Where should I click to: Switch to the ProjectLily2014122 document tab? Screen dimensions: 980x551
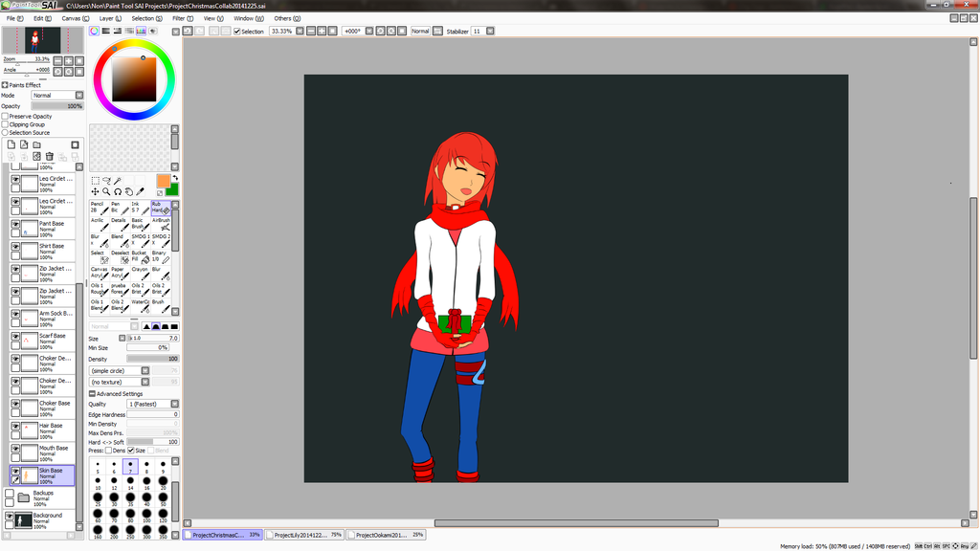304,536
